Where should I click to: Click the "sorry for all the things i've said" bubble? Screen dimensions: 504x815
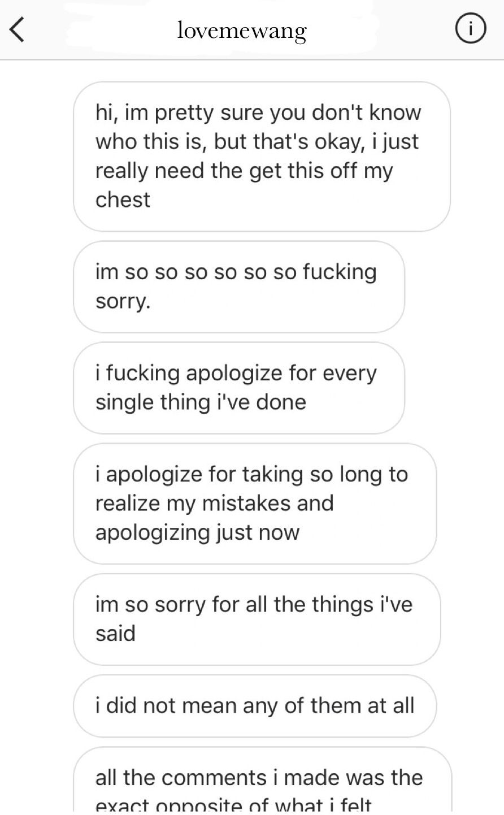[257, 619]
